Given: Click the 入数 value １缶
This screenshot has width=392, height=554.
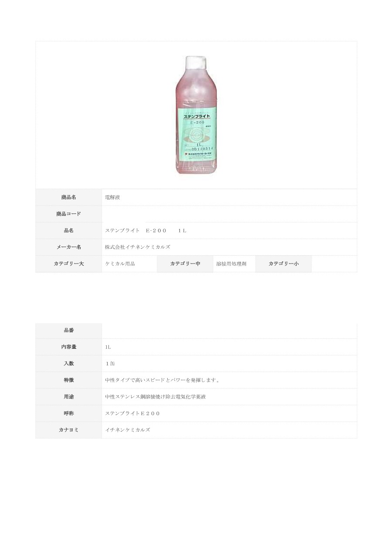Looking at the screenshot, I should 110,364.
